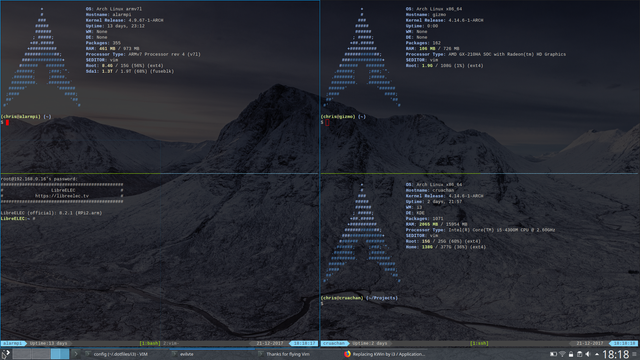Open the 18:18 clock calendar
Viewport: 640px width, 360px height.
pyautogui.click(x=616, y=354)
